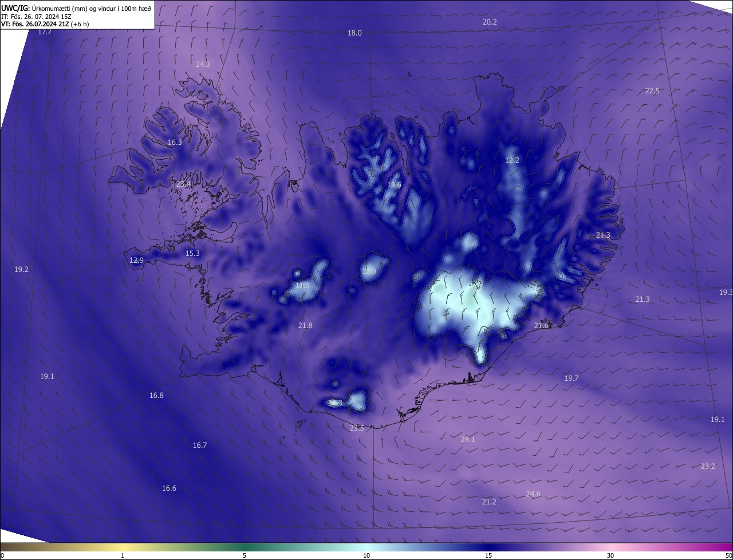
Task: Click the color scale label 5
Action: coord(245,555)
